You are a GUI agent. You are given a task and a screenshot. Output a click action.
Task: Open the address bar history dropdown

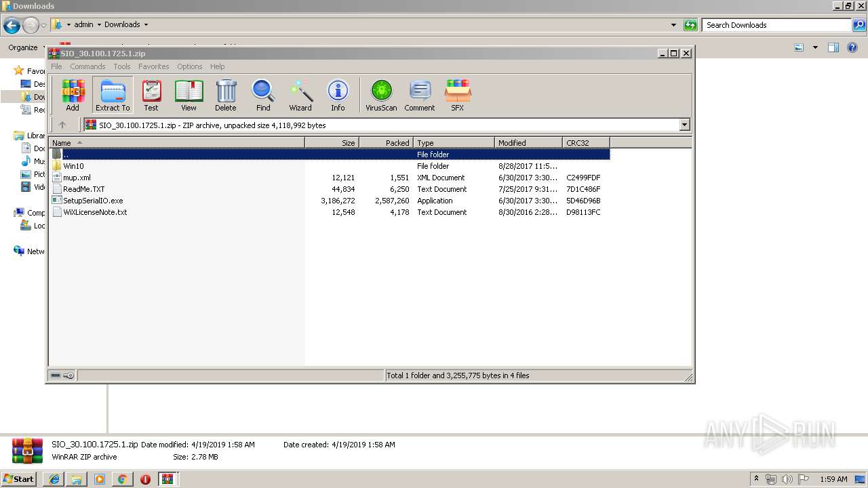pos(673,25)
